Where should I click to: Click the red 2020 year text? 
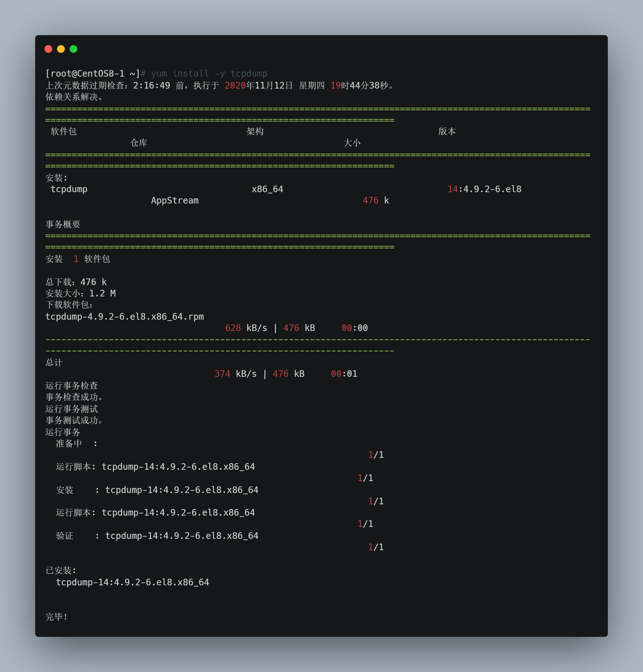click(x=235, y=85)
